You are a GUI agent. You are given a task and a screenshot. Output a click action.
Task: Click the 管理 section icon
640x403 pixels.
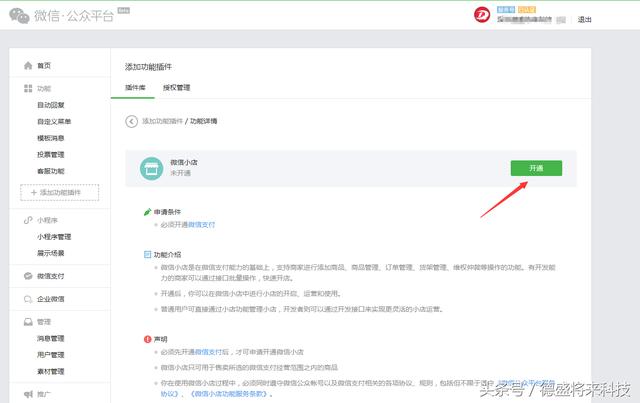[27, 322]
